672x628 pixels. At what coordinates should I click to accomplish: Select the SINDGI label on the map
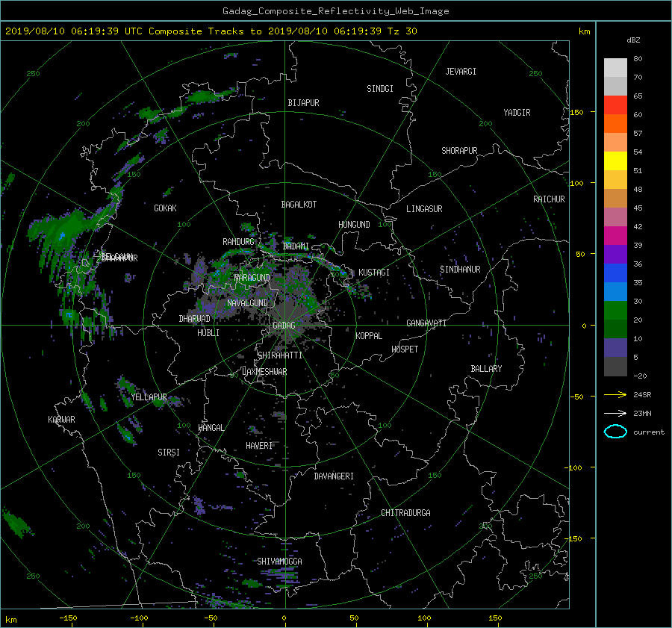[380, 89]
